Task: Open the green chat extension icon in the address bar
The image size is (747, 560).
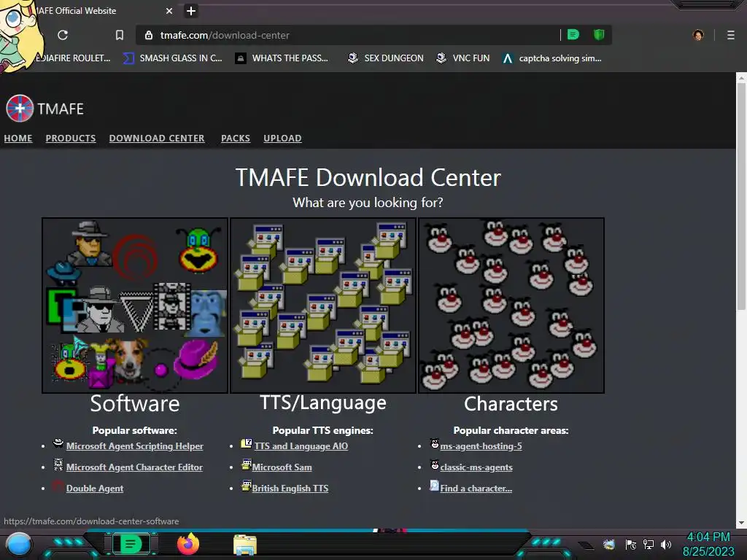Action: coord(573,35)
